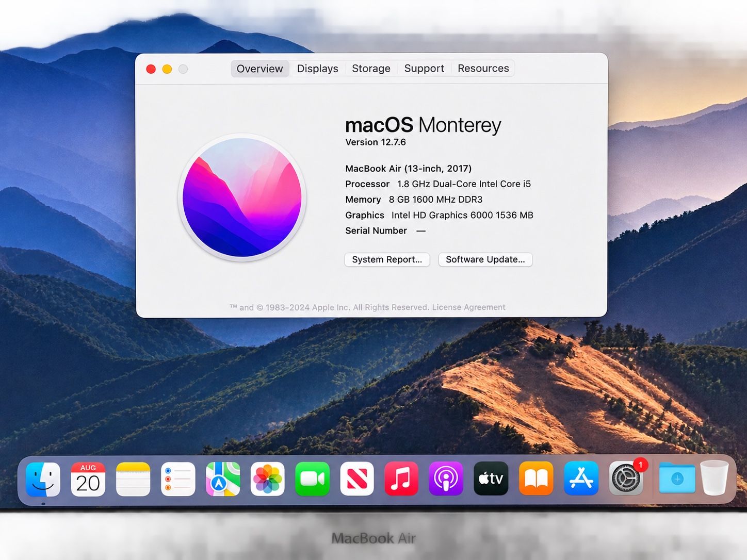
Task: Go to the Support tab
Action: (424, 69)
